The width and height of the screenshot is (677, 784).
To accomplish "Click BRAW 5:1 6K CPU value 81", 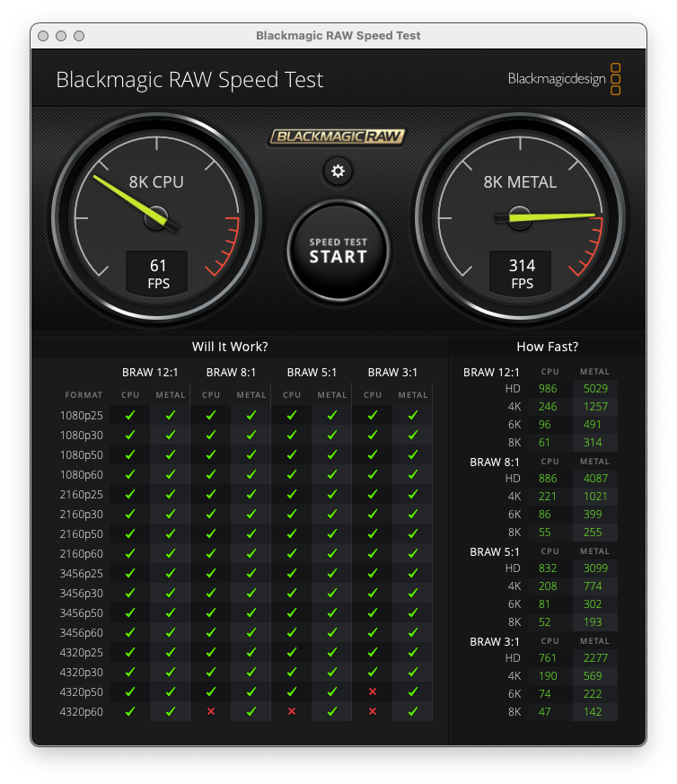I will pyautogui.click(x=544, y=604).
